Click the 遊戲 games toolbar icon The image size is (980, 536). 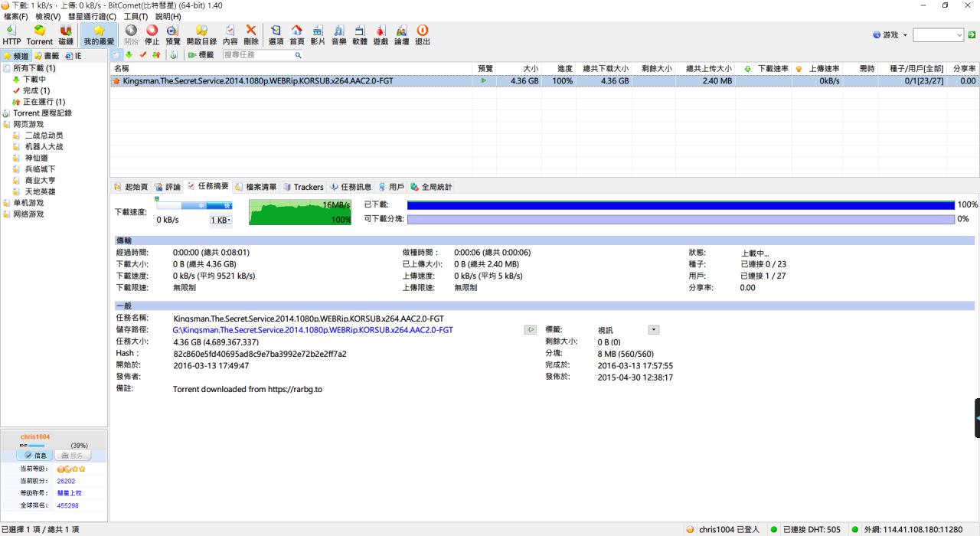(381, 35)
